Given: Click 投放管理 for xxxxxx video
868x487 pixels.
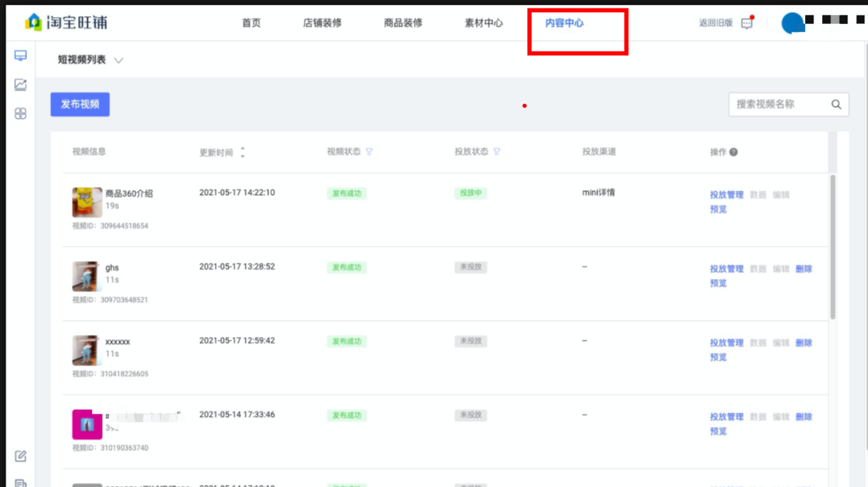Looking at the screenshot, I should tap(727, 344).
